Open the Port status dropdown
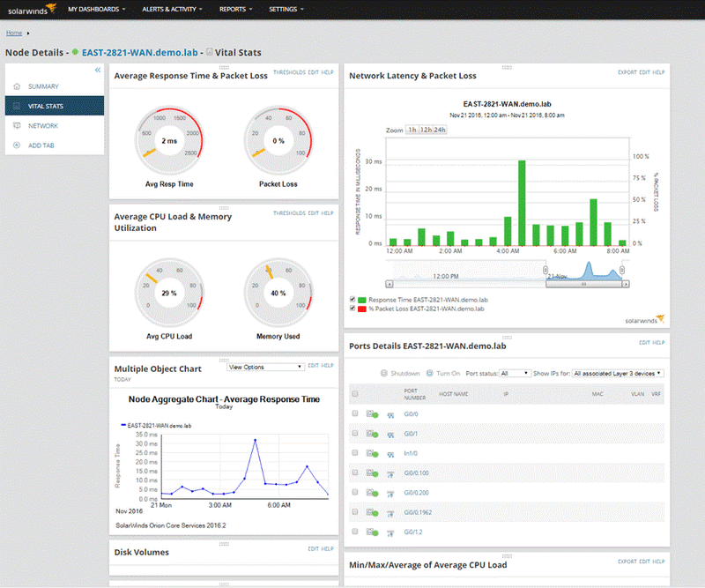 coord(515,371)
